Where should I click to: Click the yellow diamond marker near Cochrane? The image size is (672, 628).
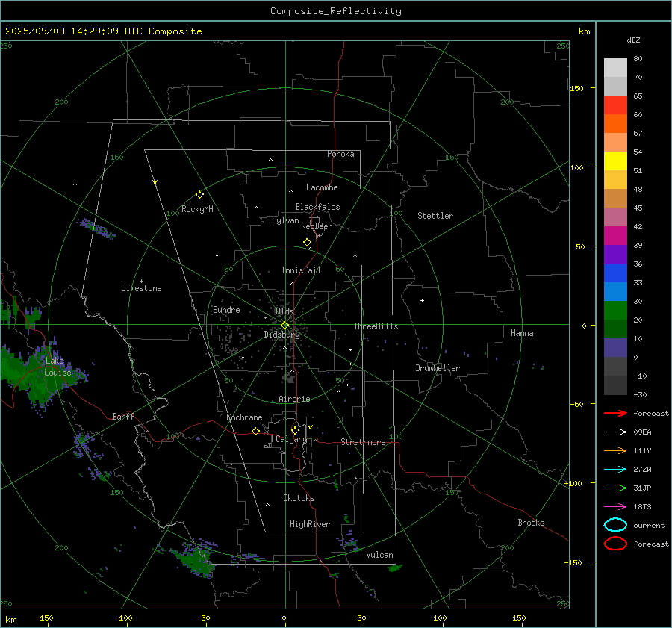256,431
